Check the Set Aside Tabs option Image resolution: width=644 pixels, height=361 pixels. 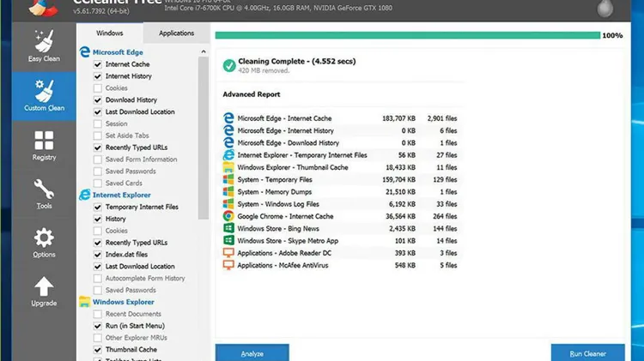pyautogui.click(x=98, y=135)
